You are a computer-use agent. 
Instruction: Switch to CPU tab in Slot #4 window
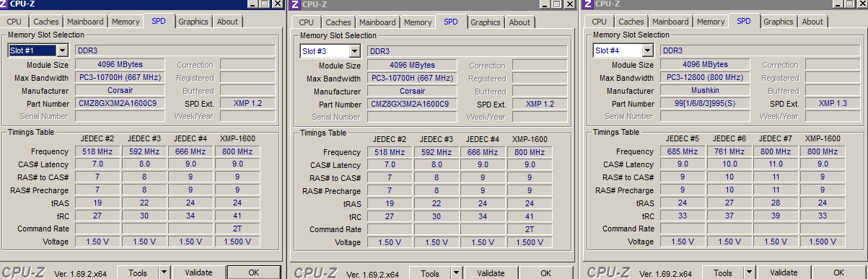click(x=599, y=22)
